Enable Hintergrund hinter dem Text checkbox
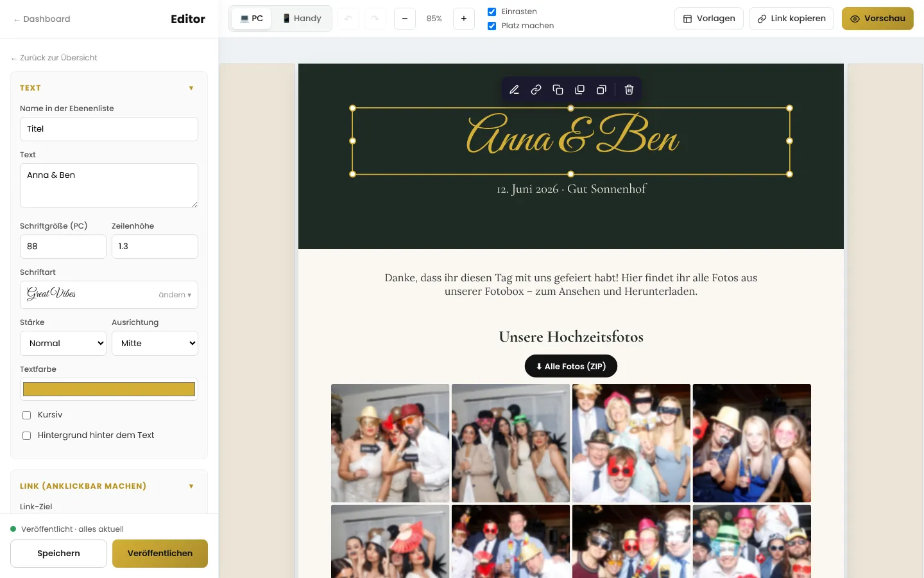Viewport: 924px width, 578px height. [x=27, y=435]
